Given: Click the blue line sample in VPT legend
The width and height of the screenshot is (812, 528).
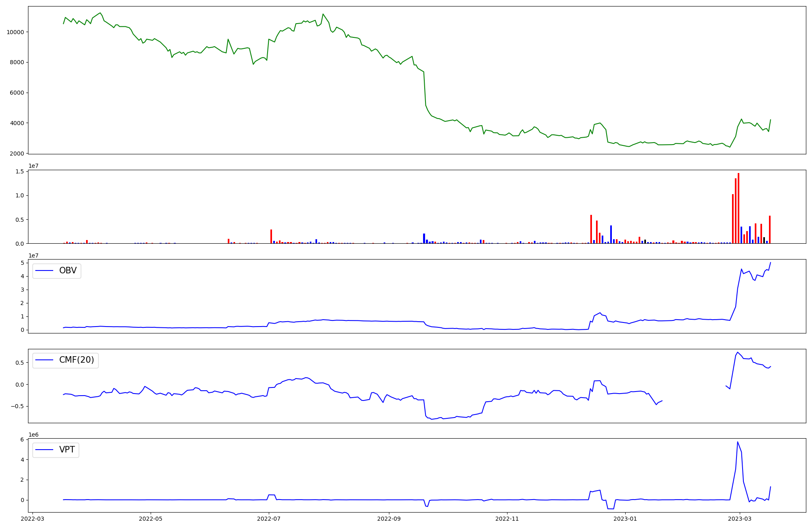Looking at the screenshot, I should point(45,450).
